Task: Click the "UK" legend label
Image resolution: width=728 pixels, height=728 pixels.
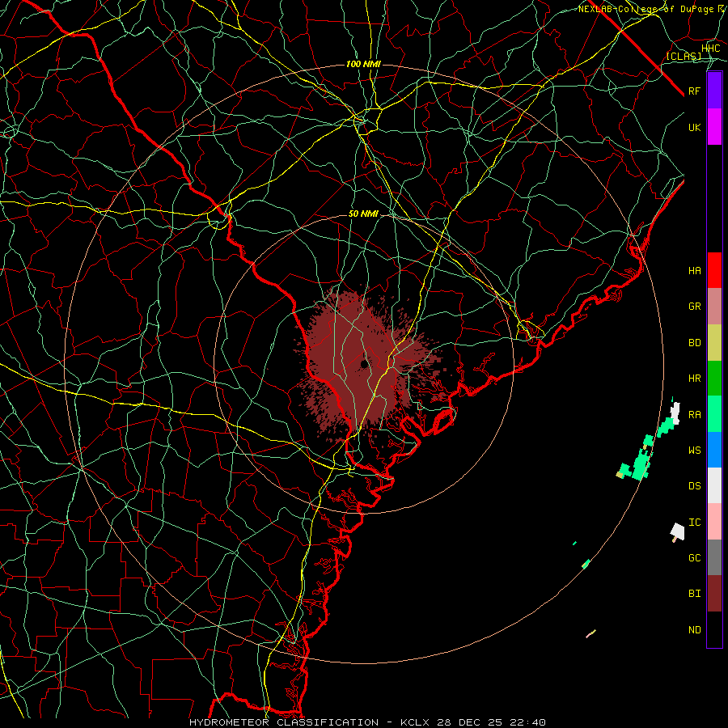Action: [x=694, y=127]
